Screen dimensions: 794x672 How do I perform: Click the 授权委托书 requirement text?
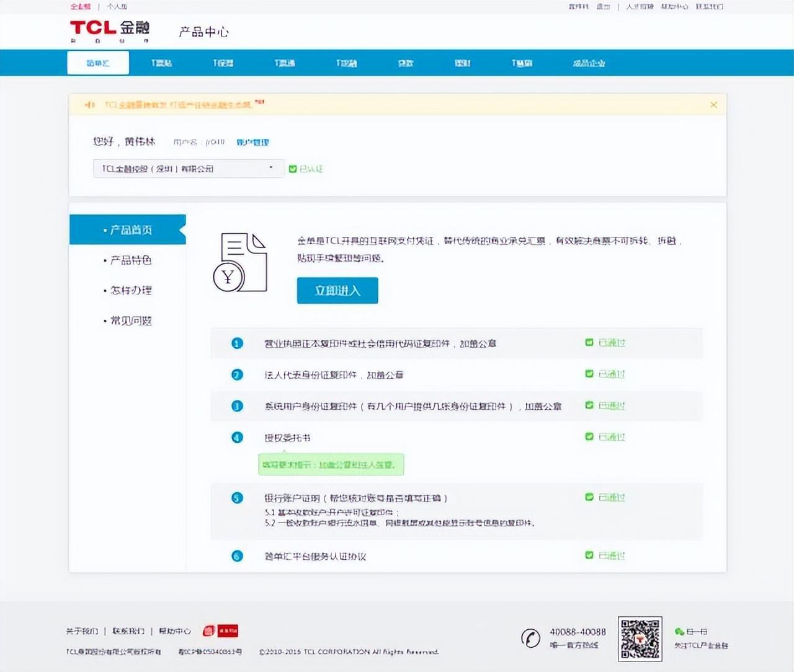point(287,438)
